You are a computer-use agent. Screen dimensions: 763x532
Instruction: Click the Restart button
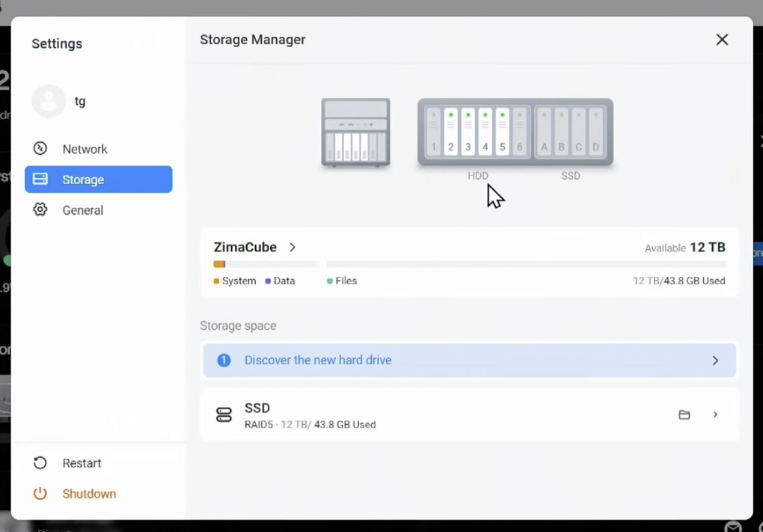pyautogui.click(x=81, y=463)
